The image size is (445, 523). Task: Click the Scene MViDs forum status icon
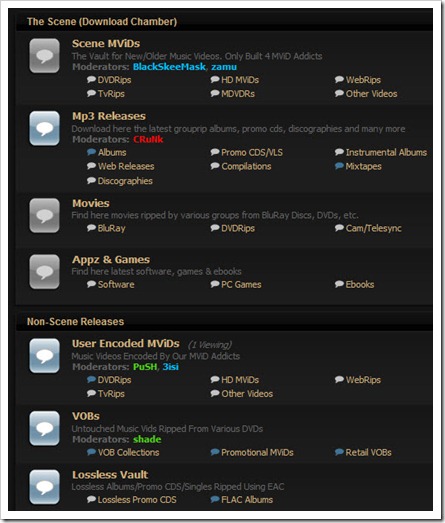click(x=44, y=56)
